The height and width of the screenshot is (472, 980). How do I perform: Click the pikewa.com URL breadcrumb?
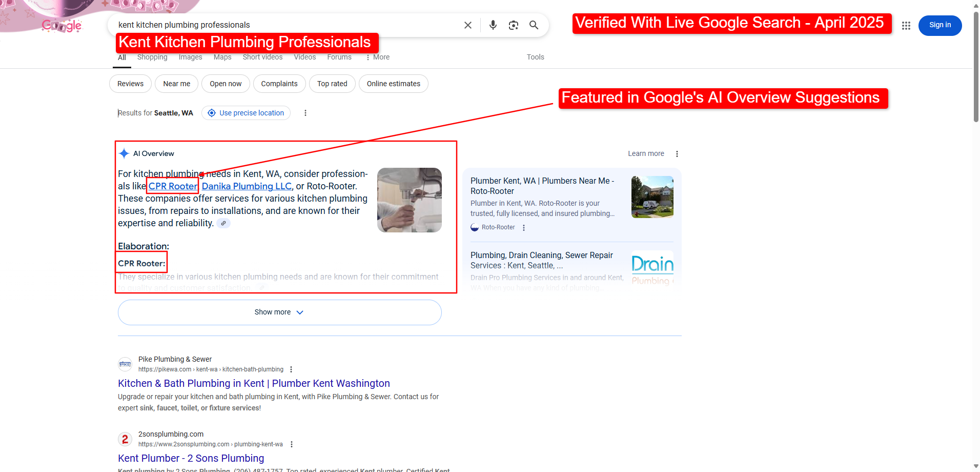[x=211, y=369]
